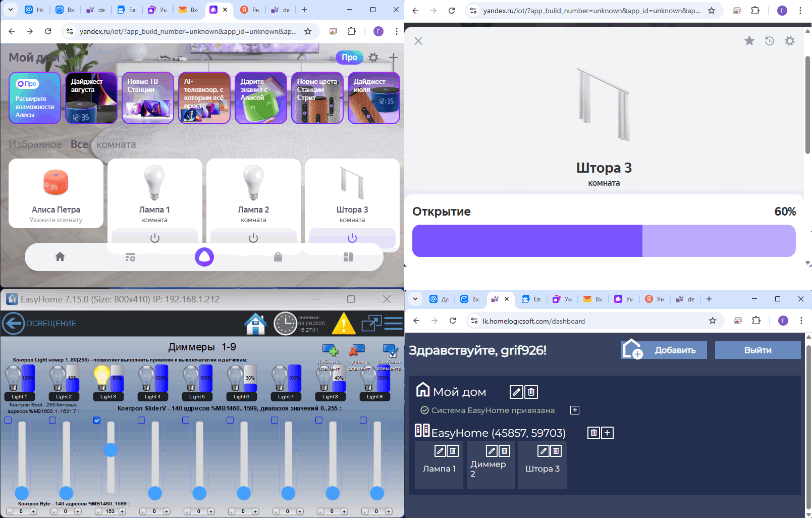Viewport: 812px width, 518px height.
Task: Open Алиса Петра speaker card
Action: pos(56,194)
